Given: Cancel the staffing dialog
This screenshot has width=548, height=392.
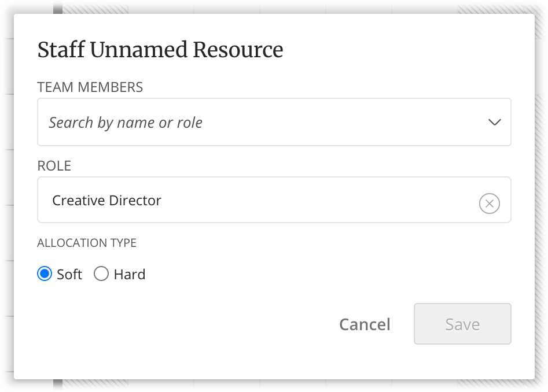Looking at the screenshot, I should coord(365,324).
